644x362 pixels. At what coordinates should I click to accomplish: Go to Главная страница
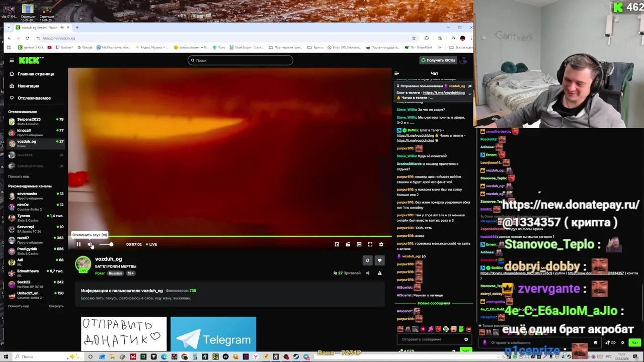click(32, 74)
